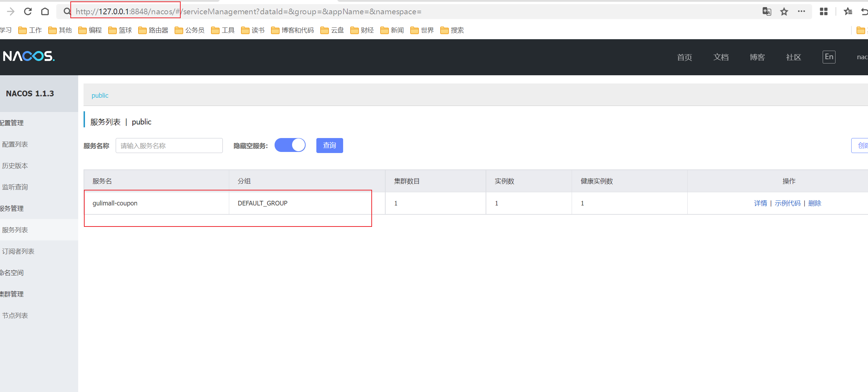The image size is (868, 392).
Task: Click the service name input field
Action: tap(169, 146)
